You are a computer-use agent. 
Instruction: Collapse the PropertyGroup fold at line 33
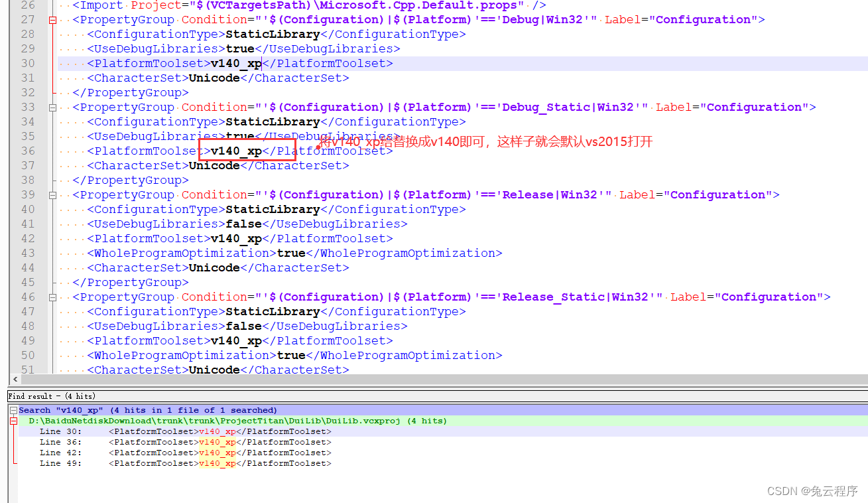click(x=52, y=108)
